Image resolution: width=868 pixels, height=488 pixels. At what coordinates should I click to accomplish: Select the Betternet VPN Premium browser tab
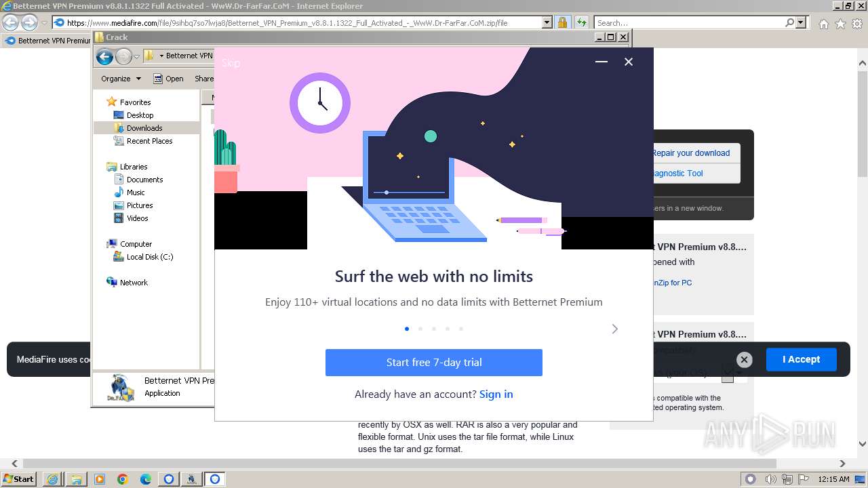point(47,41)
